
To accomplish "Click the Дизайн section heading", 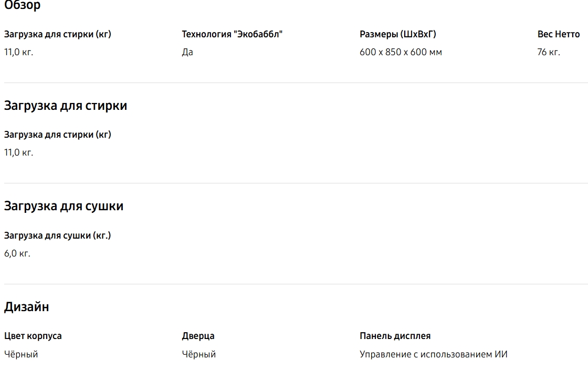I will pos(26,307).
